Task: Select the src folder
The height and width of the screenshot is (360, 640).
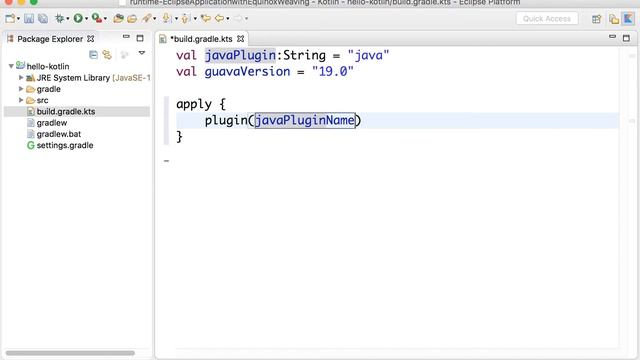Action: point(42,100)
